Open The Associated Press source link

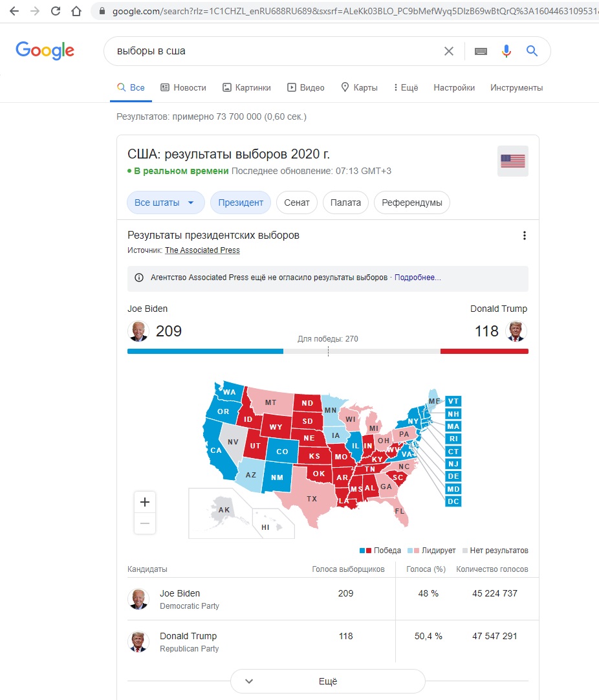coord(202,250)
